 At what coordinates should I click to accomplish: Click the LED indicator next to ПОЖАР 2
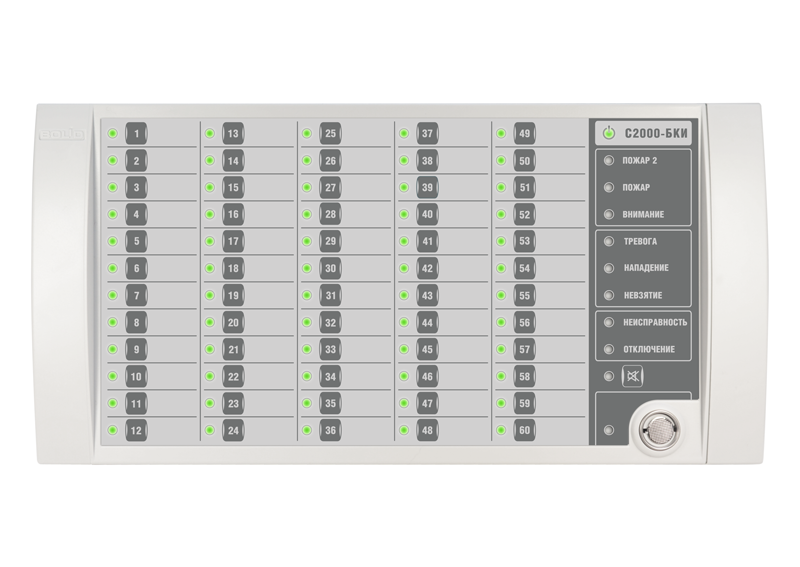pyautogui.click(x=607, y=160)
